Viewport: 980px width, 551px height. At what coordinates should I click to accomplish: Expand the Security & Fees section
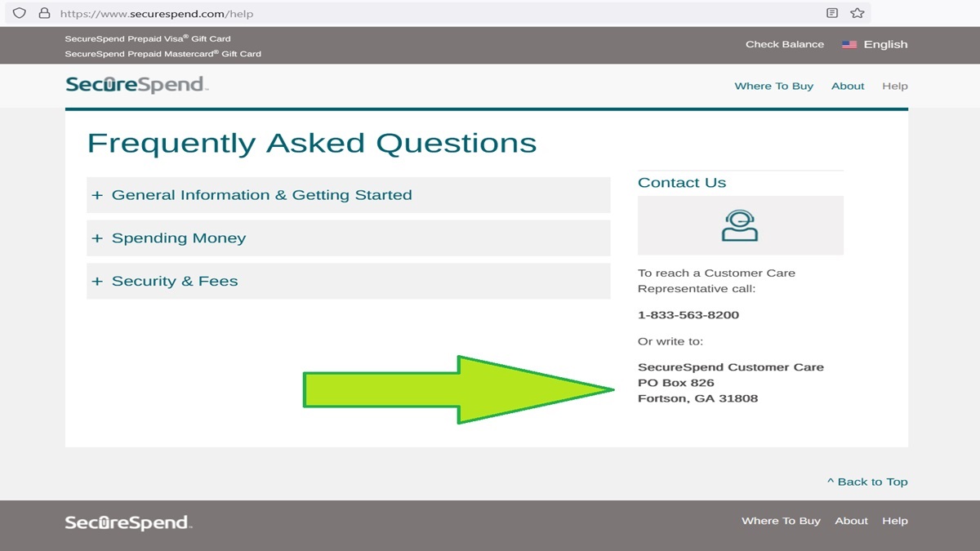(x=349, y=281)
